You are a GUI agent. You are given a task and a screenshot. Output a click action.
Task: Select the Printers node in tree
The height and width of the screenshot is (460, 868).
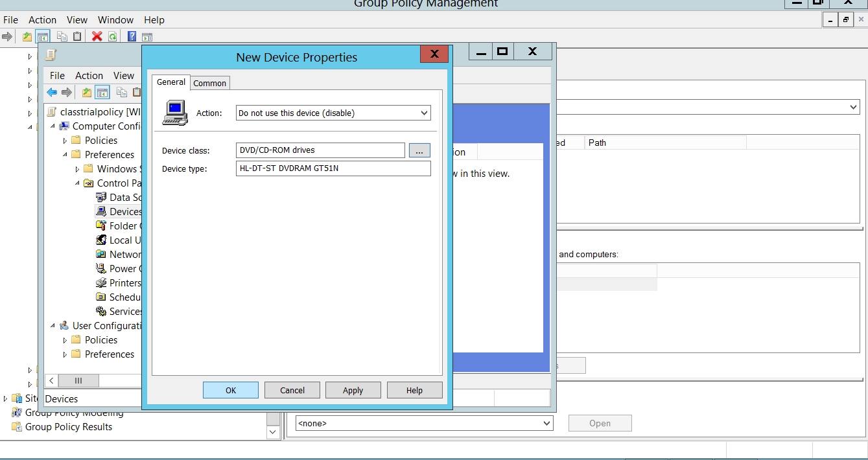(x=124, y=283)
